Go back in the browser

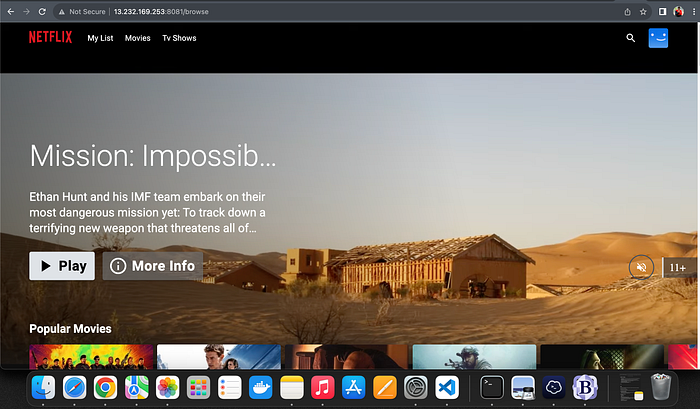[x=11, y=12]
